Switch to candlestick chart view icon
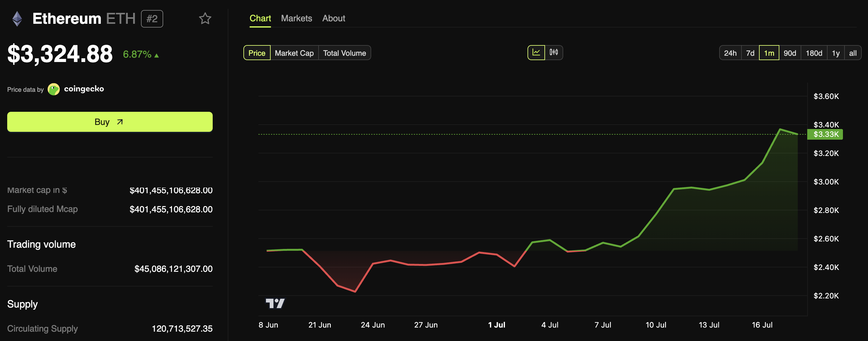The image size is (868, 341). 553,53
